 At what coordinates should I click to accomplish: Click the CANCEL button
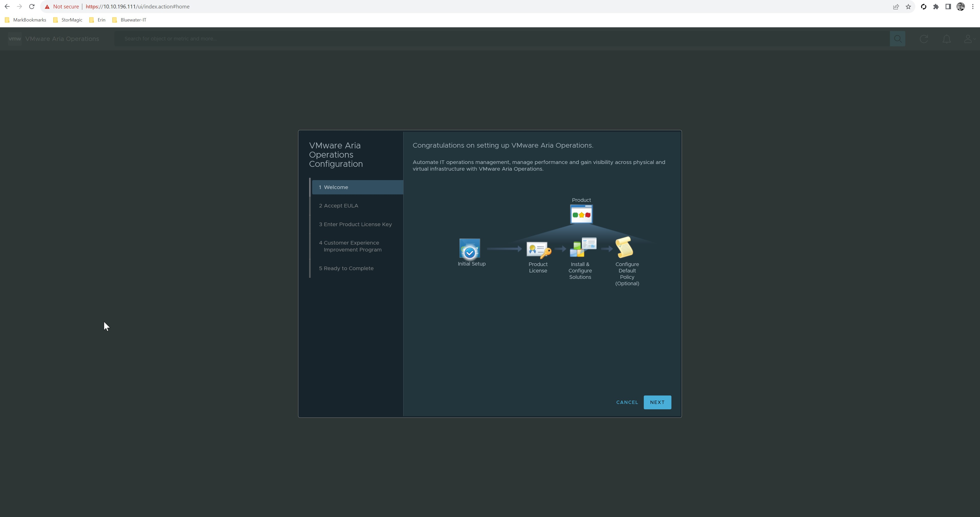pos(627,402)
